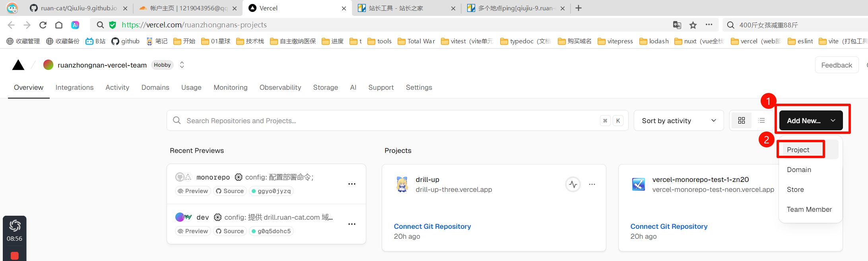The image size is (868, 261).
Task: Open more options for dev preview
Action: coord(352,224)
